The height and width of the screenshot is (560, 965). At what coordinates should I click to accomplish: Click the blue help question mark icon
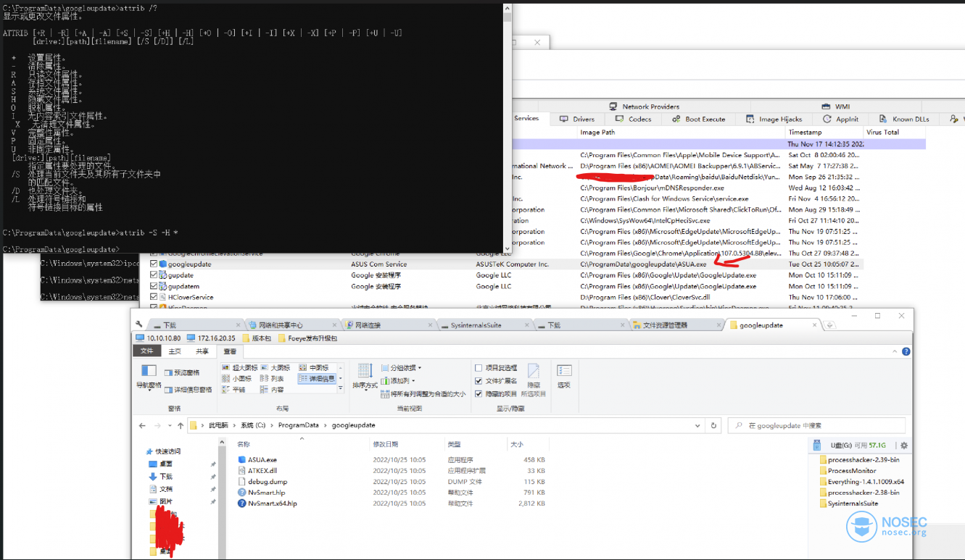pos(906,351)
